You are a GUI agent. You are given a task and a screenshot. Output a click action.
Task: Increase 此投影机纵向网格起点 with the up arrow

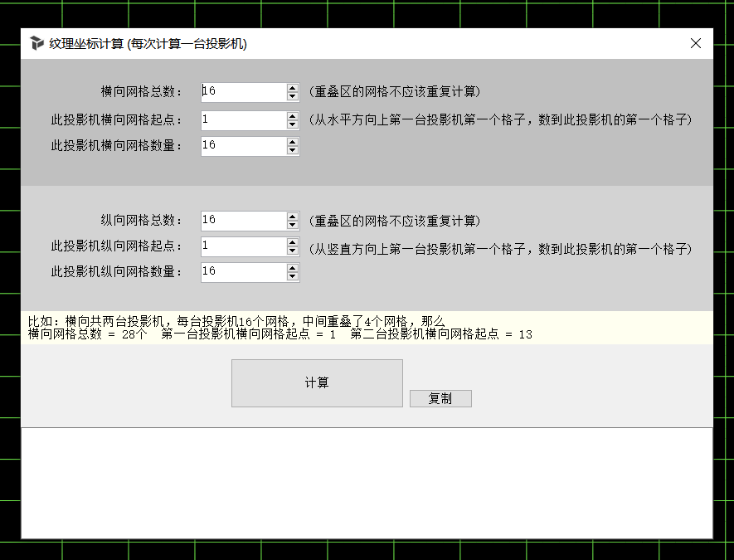[x=292, y=242]
